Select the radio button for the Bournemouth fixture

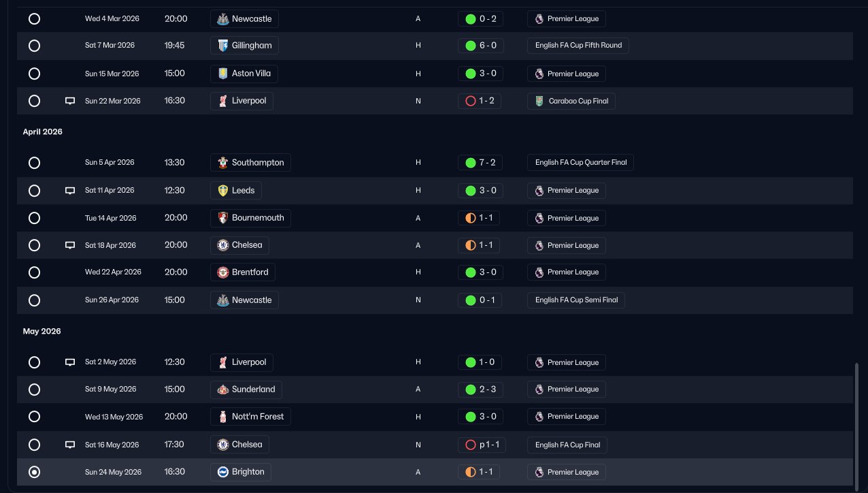click(x=34, y=218)
